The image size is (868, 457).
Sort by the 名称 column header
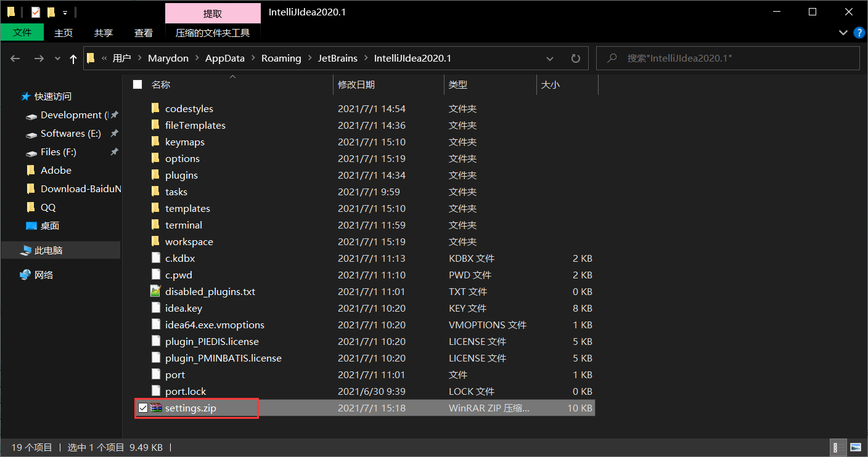[161, 84]
